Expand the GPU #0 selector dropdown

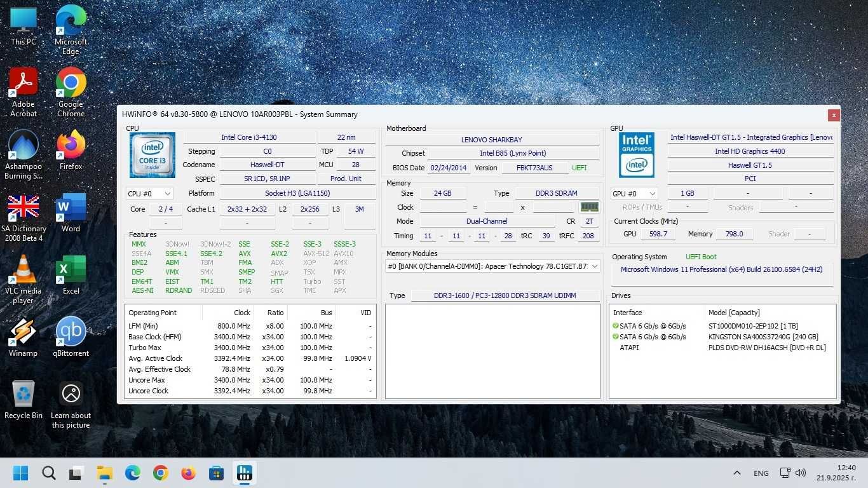coord(634,193)
